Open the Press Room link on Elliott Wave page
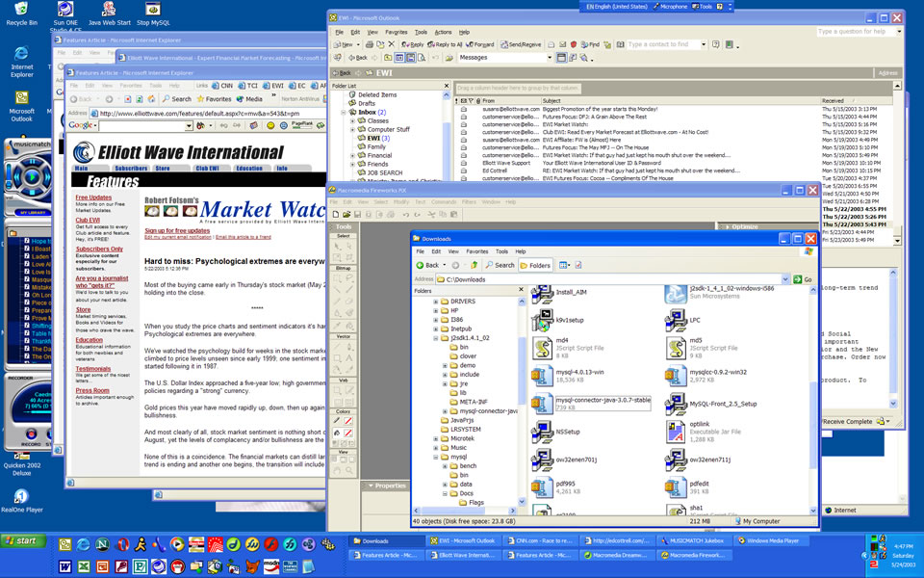The width and height of the screenshot is (924, 578). tap(92, 390)
